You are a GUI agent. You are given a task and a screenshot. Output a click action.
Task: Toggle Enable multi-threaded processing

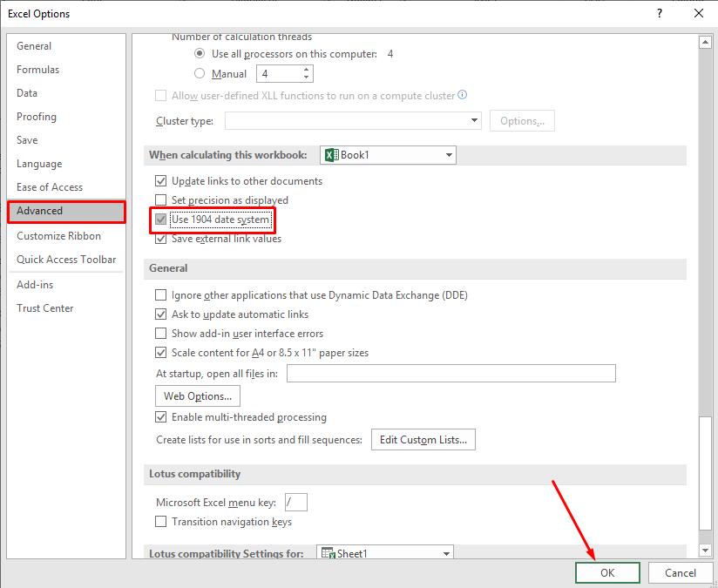pyautogui.click(x=160, y=417)
